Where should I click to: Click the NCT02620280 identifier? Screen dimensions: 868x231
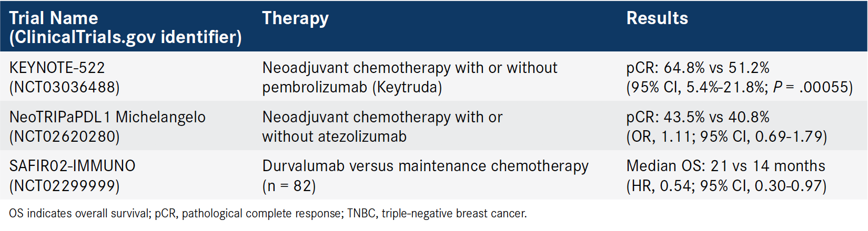(x=64, y=136)
